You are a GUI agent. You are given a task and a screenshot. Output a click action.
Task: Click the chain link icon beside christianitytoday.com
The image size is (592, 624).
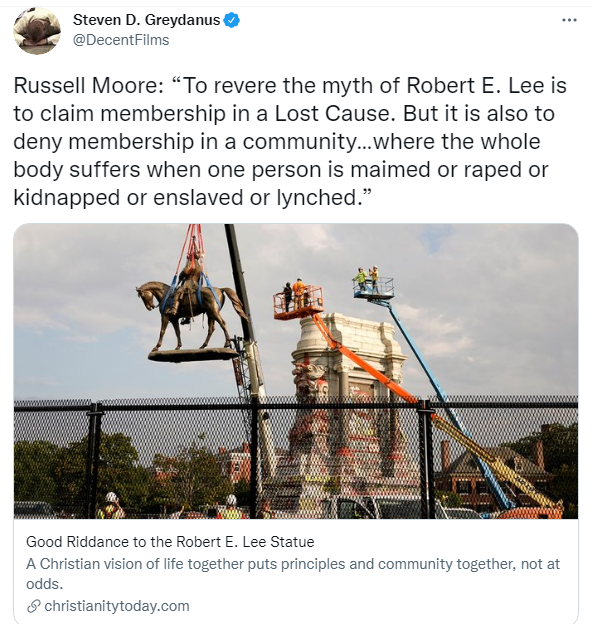point(34,606)
